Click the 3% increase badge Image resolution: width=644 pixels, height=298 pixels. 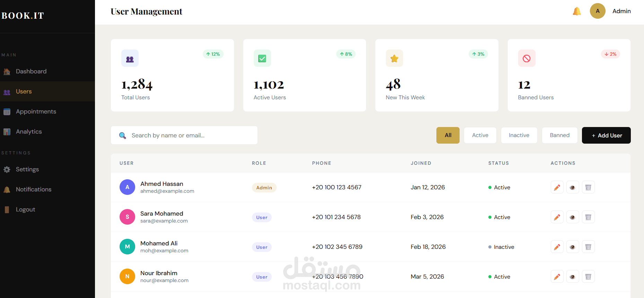click(x=478, y=54)
